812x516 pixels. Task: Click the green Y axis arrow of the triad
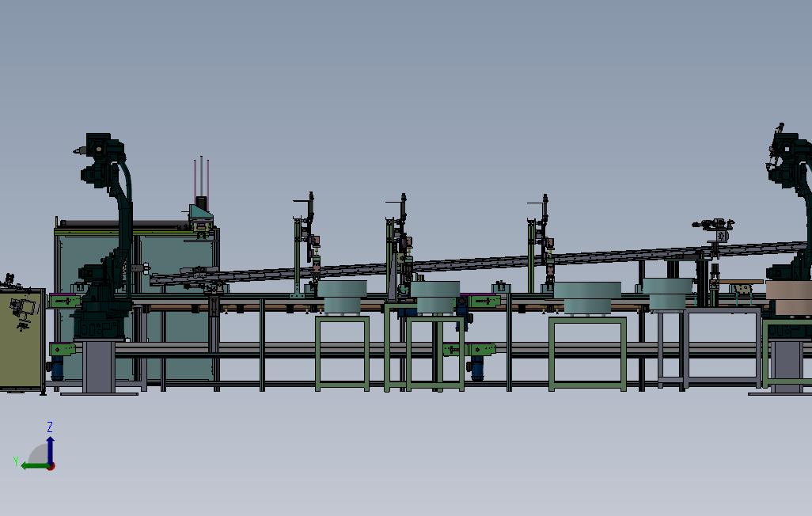34,466
